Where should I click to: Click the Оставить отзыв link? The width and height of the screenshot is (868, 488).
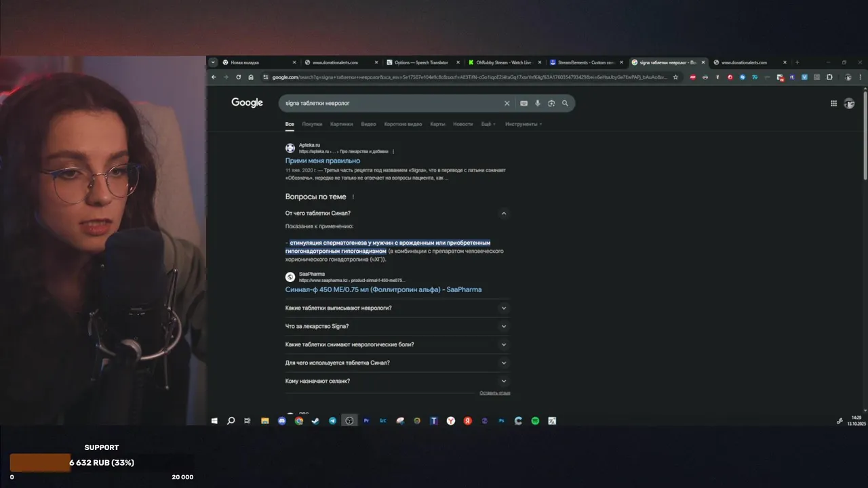coord(495,393)
